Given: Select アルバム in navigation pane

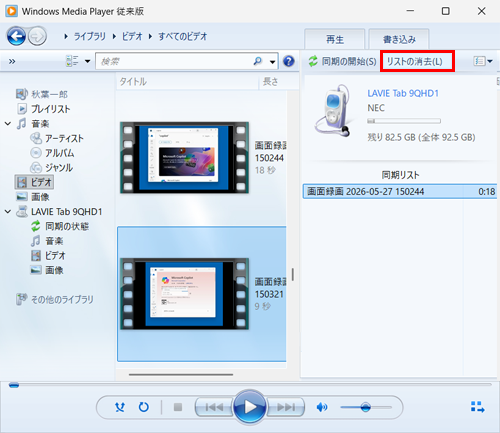Looking at the screenshot, I should 52,153.
